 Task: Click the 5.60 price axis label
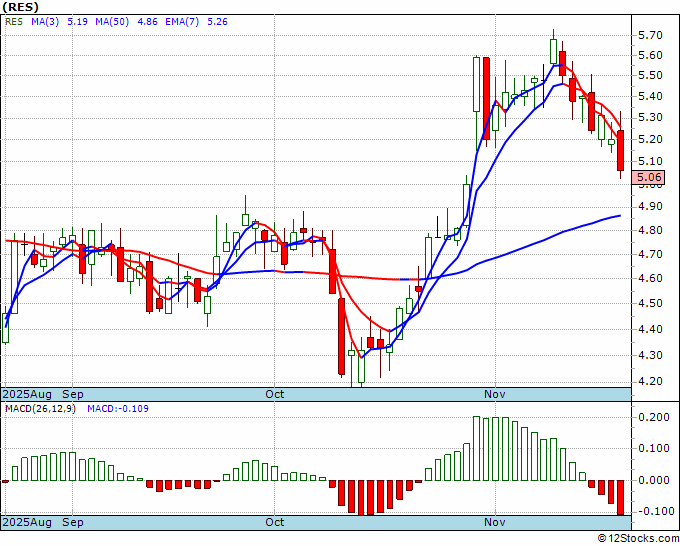651,55
